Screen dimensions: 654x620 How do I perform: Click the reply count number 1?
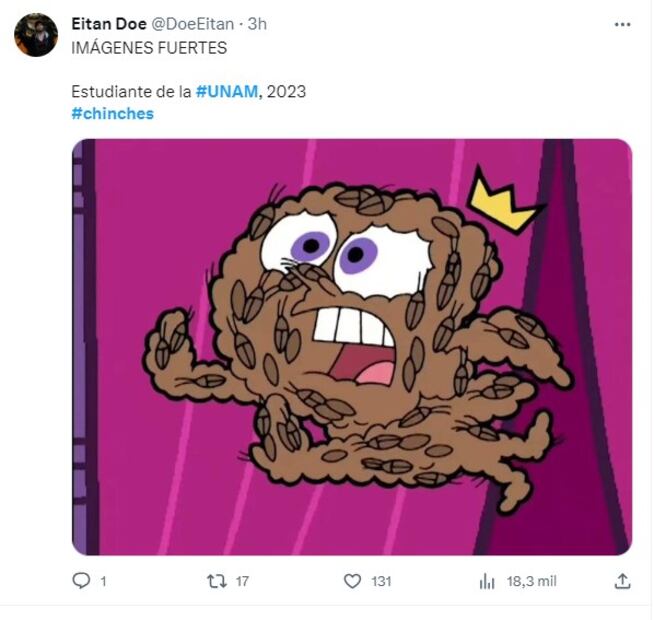click(x=104, y=581)
